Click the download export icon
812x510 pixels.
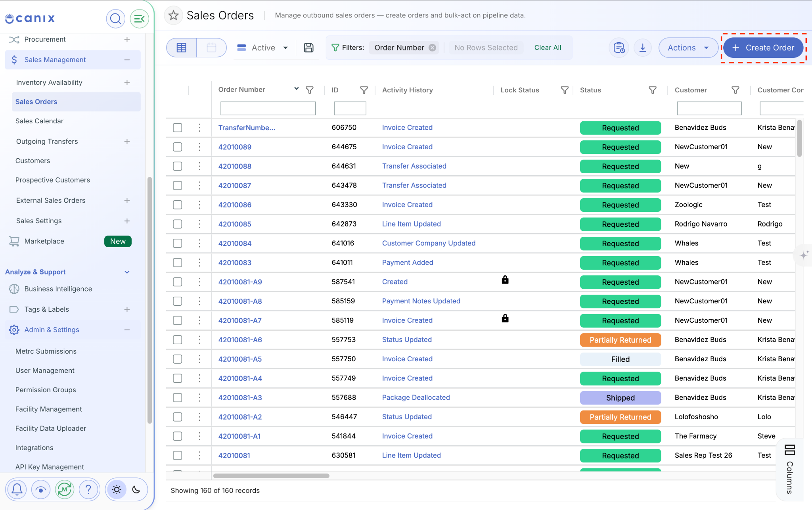click(x=643, y=48)
